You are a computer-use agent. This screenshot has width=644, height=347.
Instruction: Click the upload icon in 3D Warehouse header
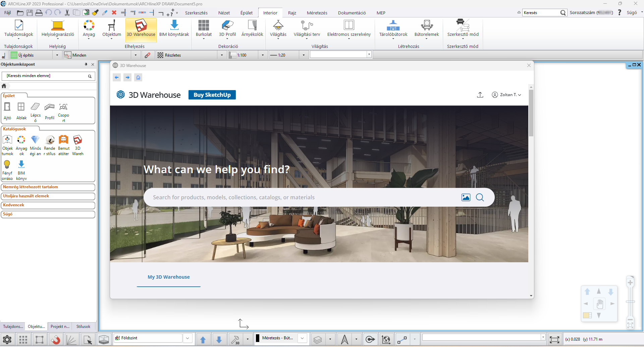coord(480,95)
